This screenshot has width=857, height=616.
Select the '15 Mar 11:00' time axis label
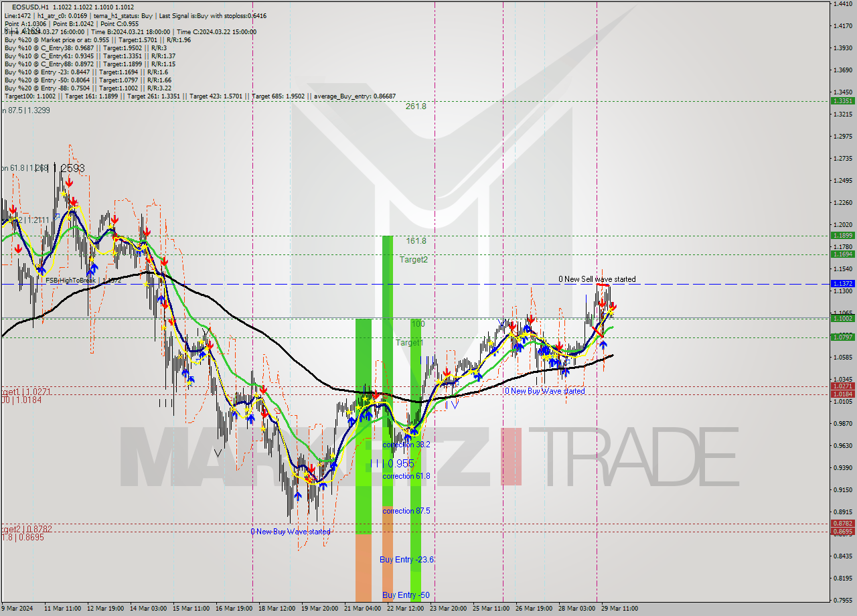(x=191, y=609)
